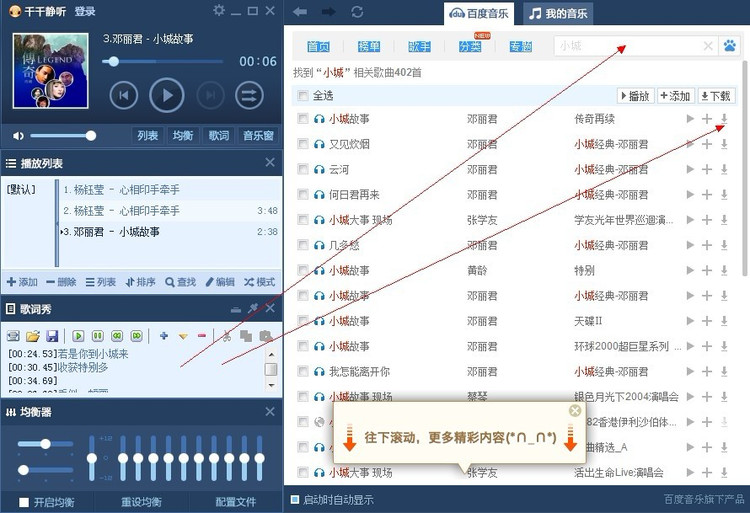Switch to the 我的音乐 tab
The height and width of the screenshot is (513, 750).
point(558,13)
